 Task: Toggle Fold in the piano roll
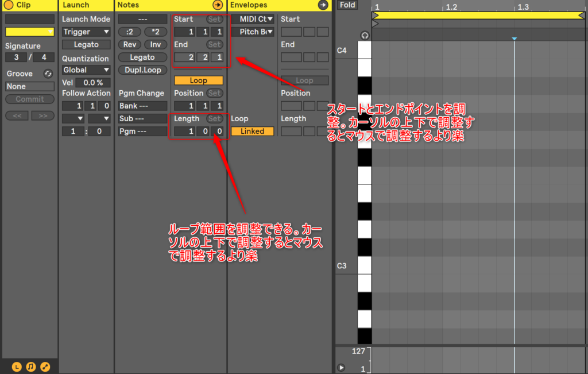coord(347,5)
